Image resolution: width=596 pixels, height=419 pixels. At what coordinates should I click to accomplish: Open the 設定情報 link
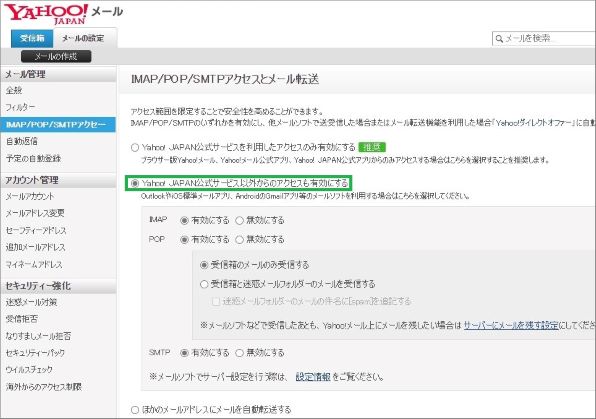pos(313,377)
